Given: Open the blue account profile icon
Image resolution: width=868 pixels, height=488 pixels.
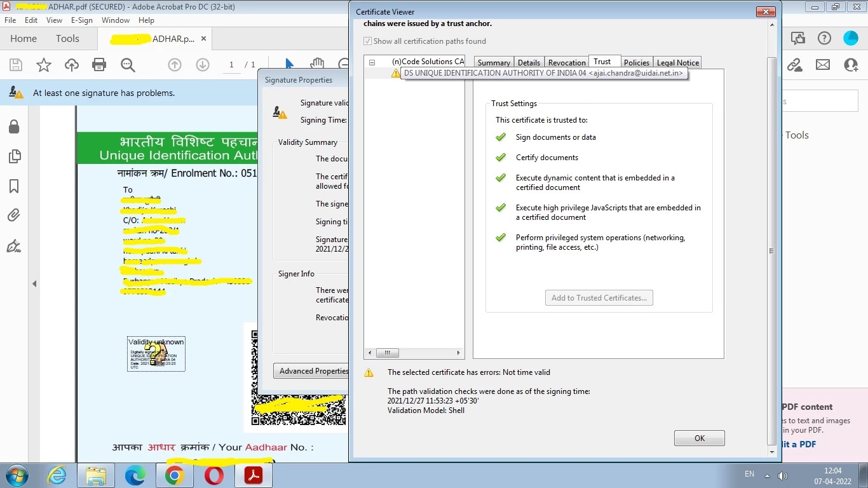Looking at the screenshot, I should click(851, 39).
